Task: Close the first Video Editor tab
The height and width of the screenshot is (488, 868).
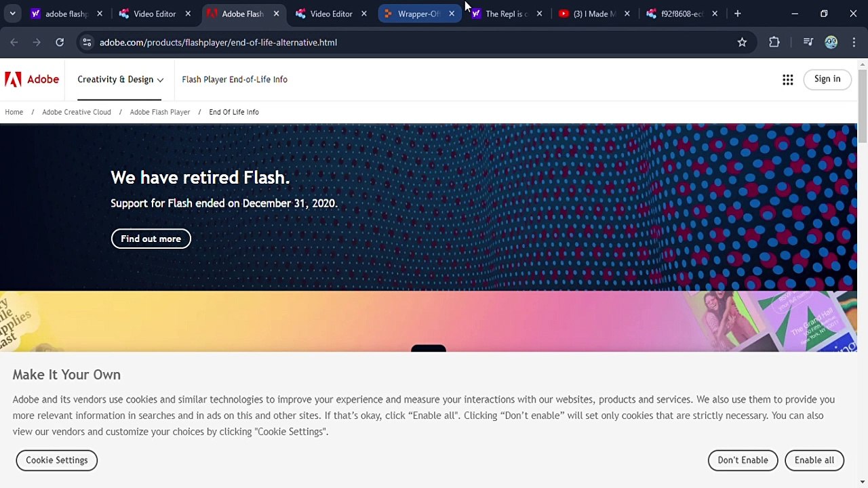Action: [188, 14]
